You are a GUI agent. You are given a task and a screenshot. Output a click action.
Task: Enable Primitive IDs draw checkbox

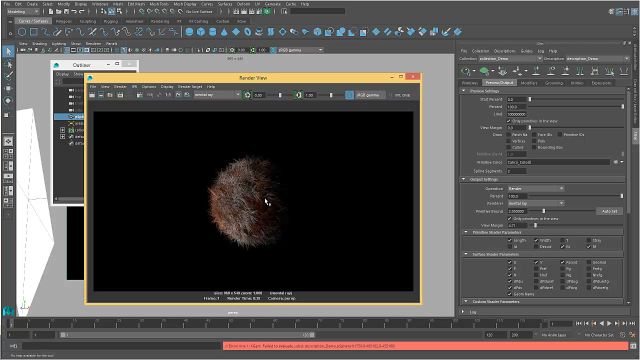[560, 134]
